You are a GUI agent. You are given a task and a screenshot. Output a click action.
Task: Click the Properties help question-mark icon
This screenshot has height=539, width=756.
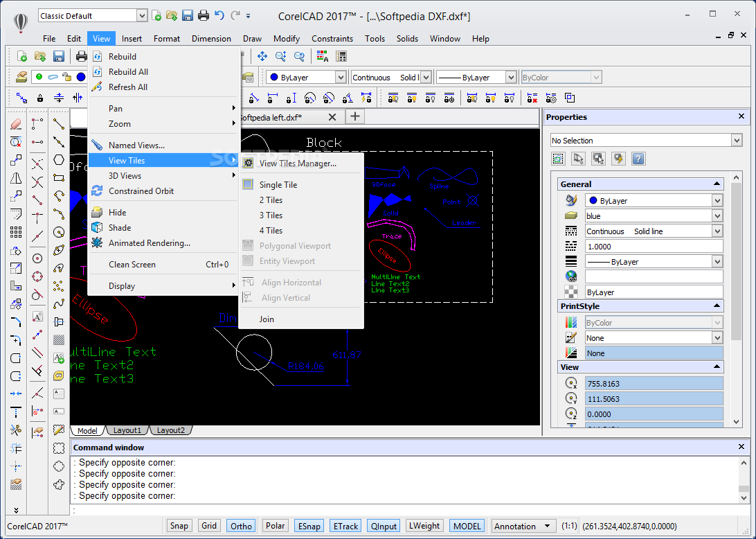coord(638,159)
